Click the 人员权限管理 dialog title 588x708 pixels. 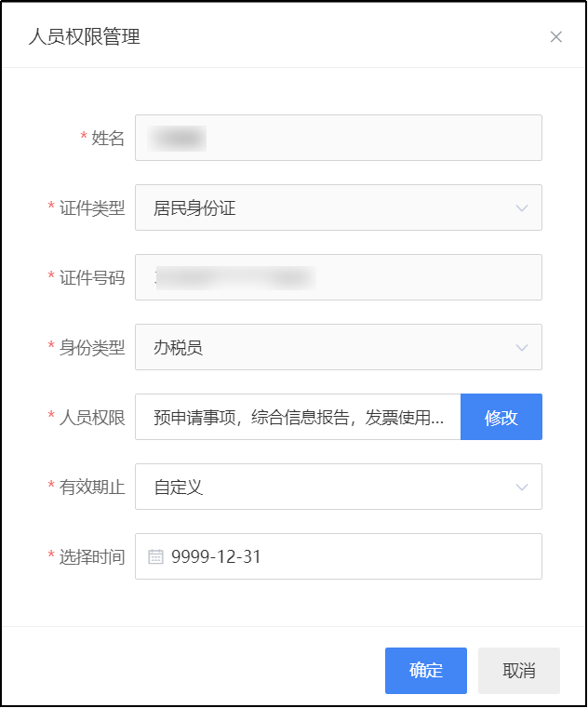[x=85, y=36]
